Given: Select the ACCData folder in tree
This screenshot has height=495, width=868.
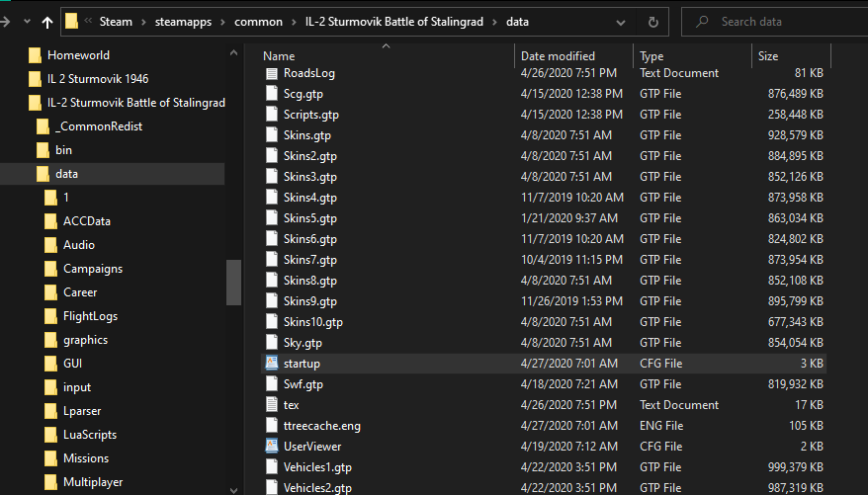Looking at the screenshot, I should tap(87, 221).
